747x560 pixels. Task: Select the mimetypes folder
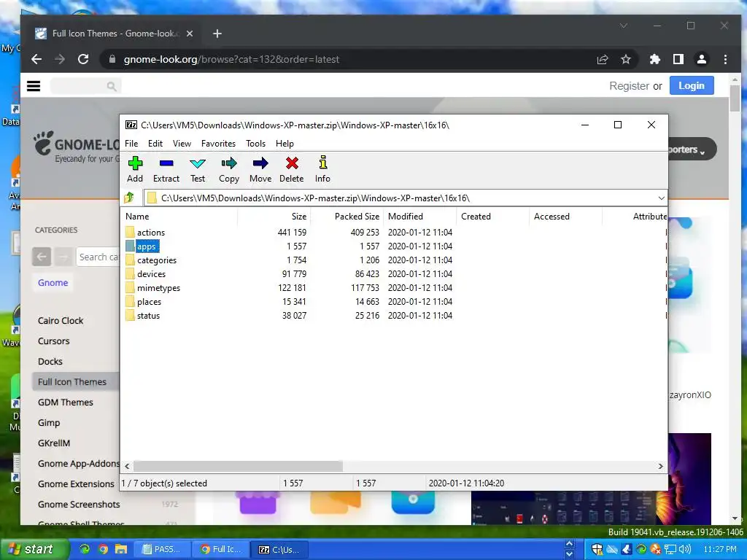pos(158,287)
